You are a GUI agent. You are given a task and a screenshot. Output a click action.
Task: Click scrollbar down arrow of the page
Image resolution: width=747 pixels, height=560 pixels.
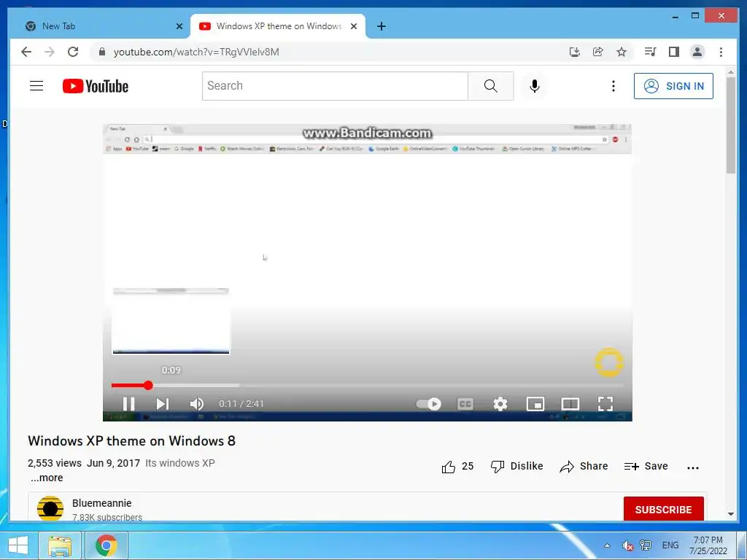pyautogui.click(x=731, y=514)
